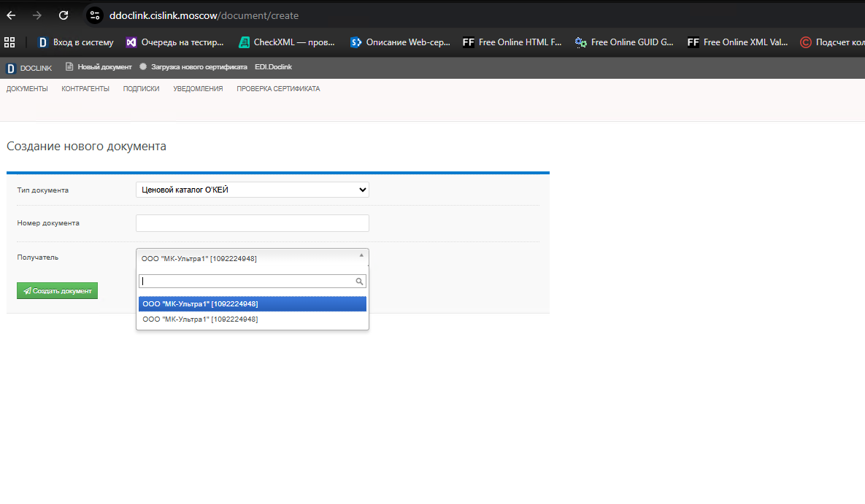Open the "ПОДПИСКИ" menu
Image resolution: width=865 pixels, height=504 pixels.
pyautogui.click(x=141, y=89)
